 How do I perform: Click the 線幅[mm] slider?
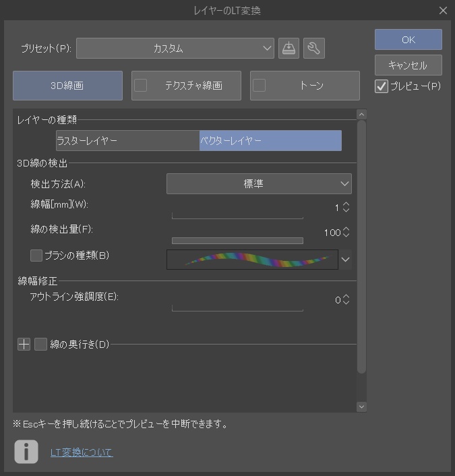(x=237, y=216)
